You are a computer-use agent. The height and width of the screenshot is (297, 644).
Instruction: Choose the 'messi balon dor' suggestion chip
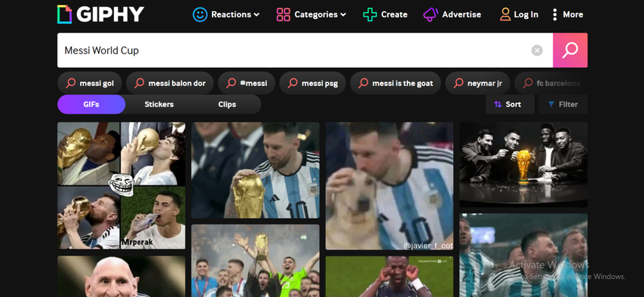(170, 84)
